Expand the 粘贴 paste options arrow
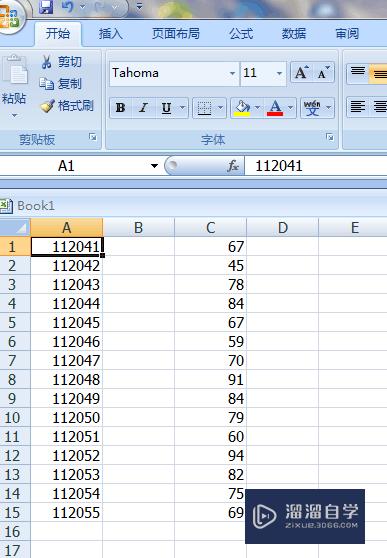 [x=14, y=115]
